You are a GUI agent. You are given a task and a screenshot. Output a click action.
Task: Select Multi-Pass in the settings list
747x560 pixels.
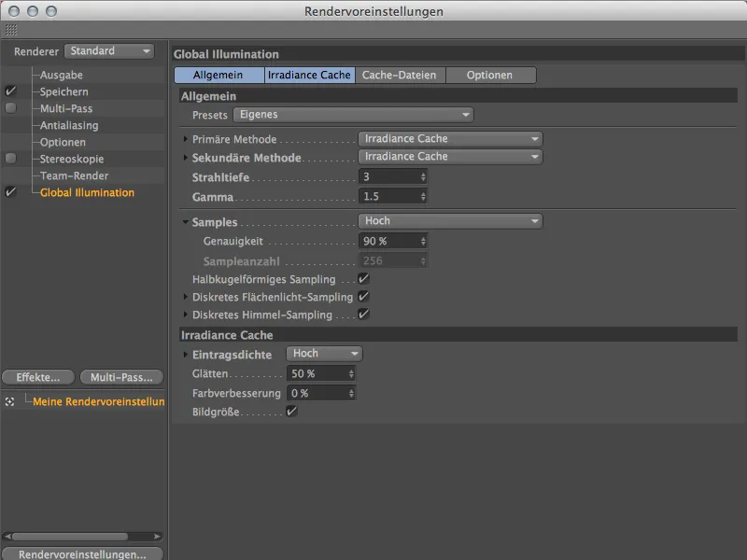tap(66, 108)
